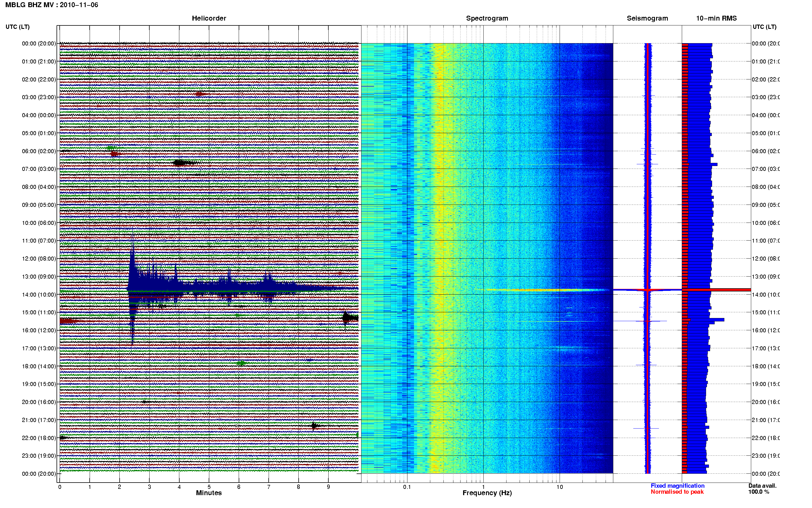Click the bottom left 00:00 (20:00) time label
The width and height of the screenshot is (812, 508).
[39, 474]
